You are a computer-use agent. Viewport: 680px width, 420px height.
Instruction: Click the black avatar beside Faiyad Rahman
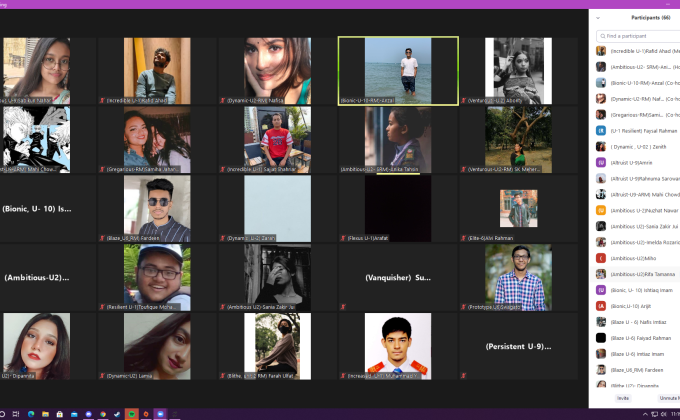pos(601,338)
